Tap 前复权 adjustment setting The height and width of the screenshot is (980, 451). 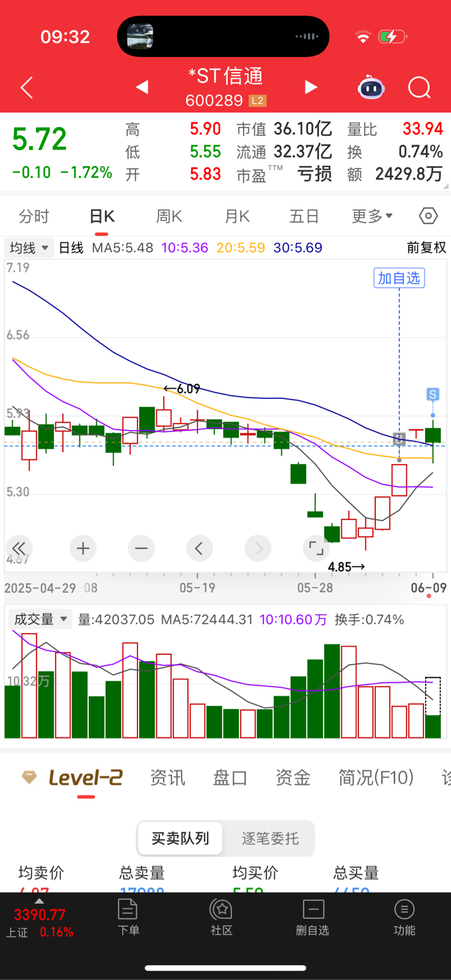(x=426, y=248)
